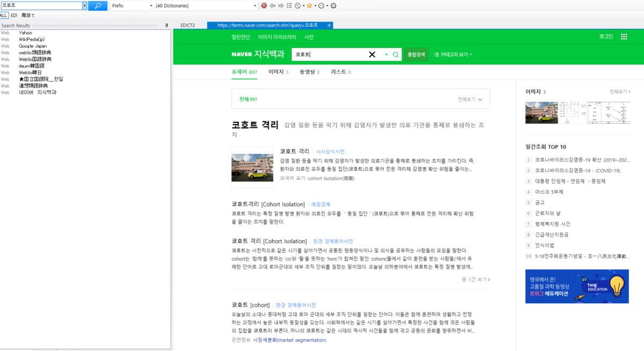
Task: Click the 통합검색 button
Action: [416, 54]
